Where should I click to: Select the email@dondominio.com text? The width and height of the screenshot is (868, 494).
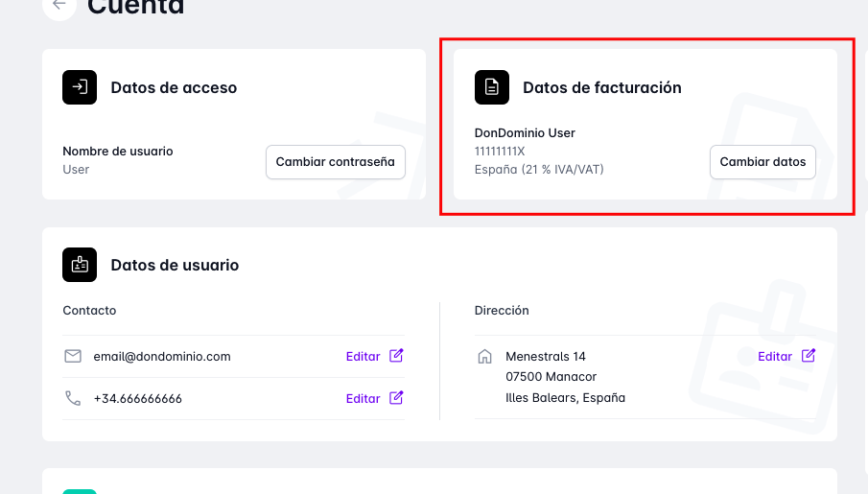162,356
